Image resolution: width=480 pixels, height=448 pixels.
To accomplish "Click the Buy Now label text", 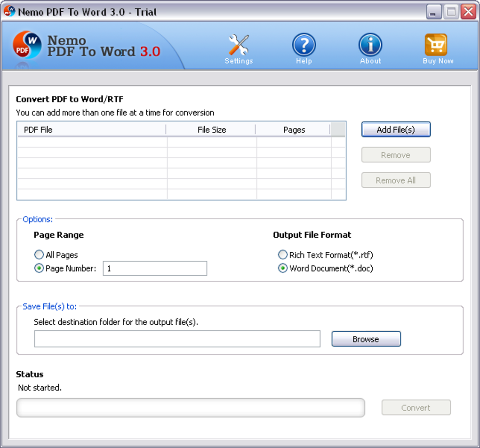I will 438,61.
